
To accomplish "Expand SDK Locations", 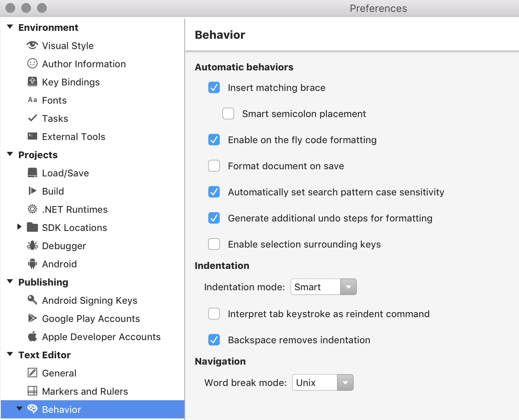I will [x=20, y=227].
